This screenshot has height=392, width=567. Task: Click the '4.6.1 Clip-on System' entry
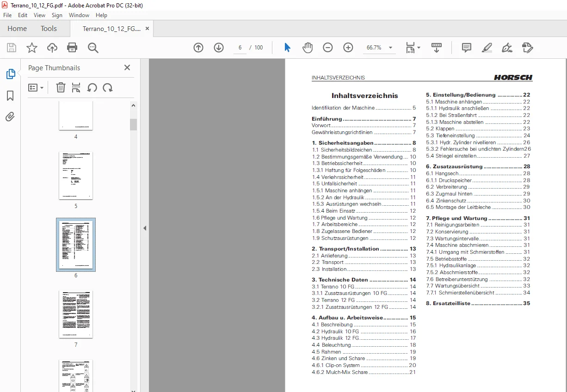[364, 365]
